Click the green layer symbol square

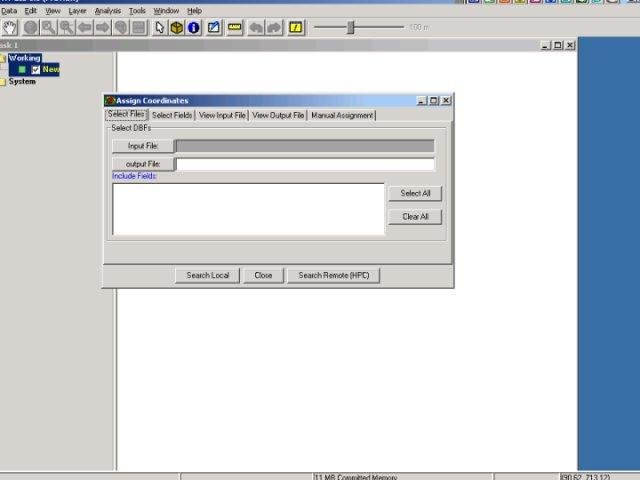[x=22, y=70]
